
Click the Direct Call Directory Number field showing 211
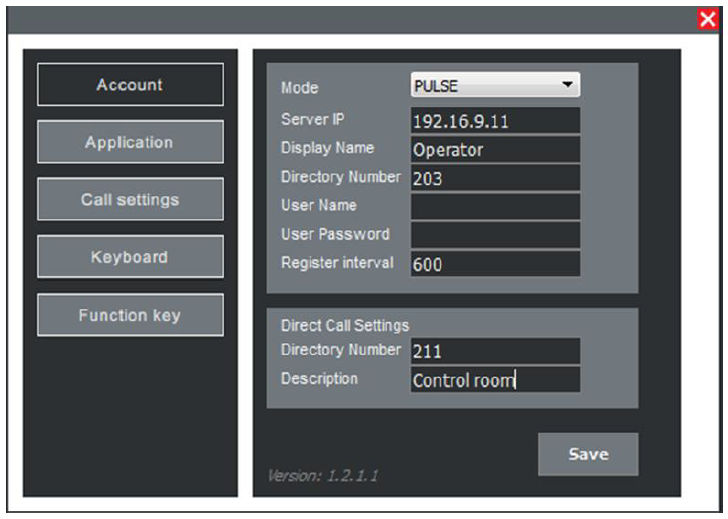[x=495, y=351]
